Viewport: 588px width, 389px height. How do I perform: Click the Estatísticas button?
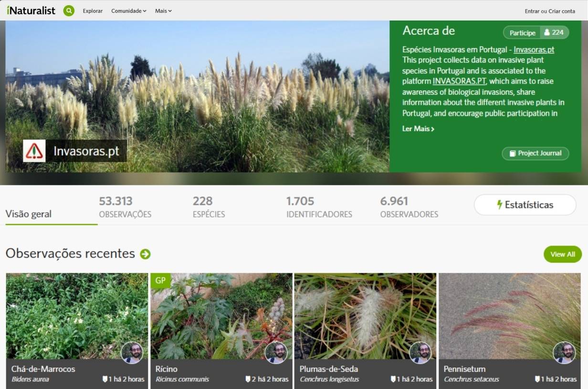tap(525, 205)
